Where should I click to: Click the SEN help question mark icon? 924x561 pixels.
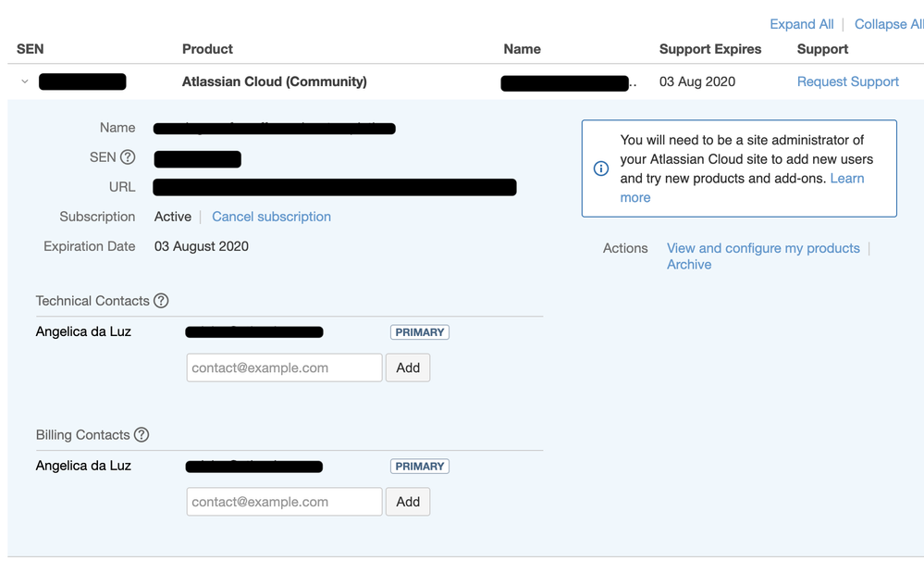click(x=128, y=157)
